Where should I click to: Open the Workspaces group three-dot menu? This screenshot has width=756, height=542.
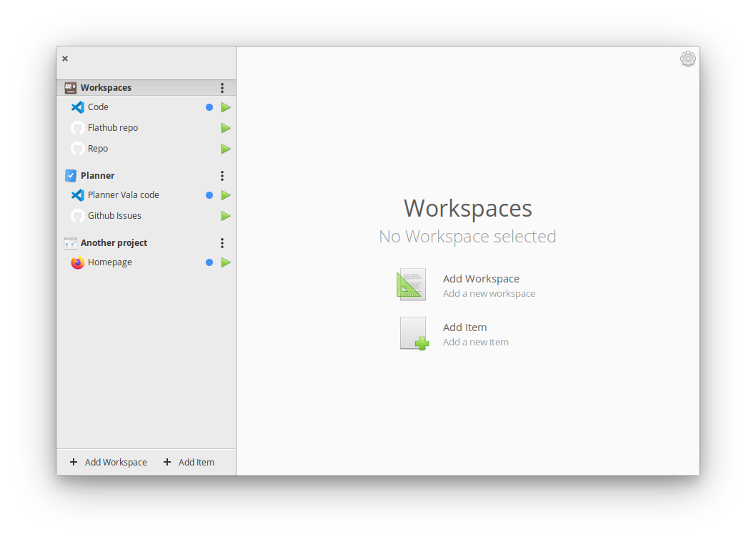222,88
